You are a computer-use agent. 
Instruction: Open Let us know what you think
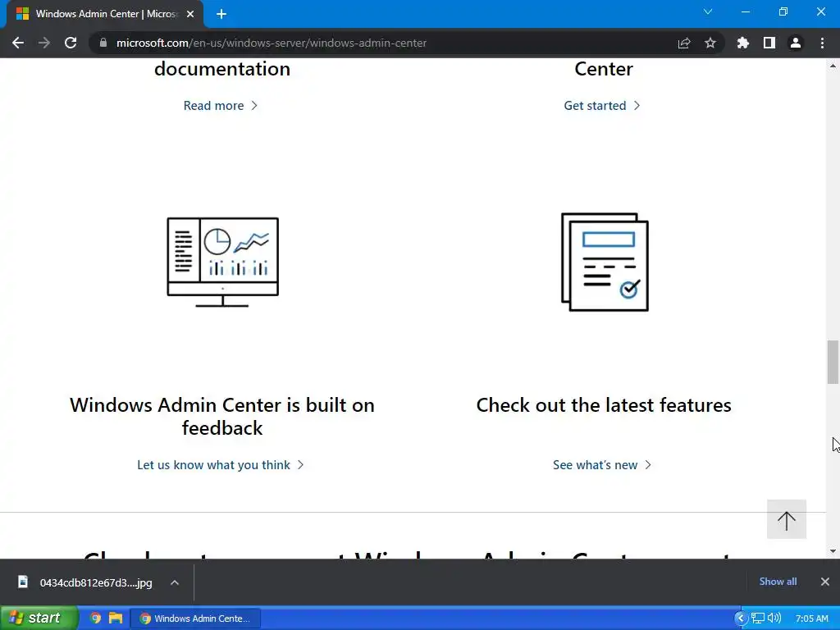220,465
